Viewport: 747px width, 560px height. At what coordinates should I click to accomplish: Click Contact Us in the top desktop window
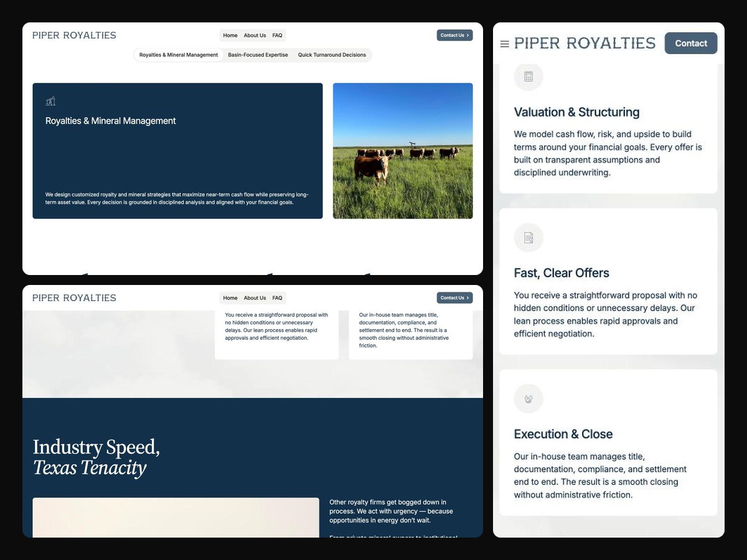[454, 35]
